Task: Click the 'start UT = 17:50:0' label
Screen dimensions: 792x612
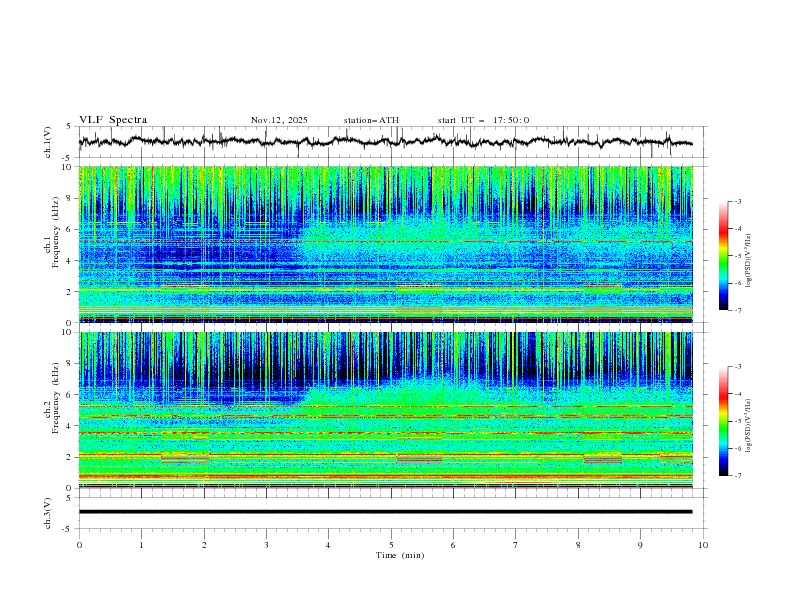Action: 483,120
